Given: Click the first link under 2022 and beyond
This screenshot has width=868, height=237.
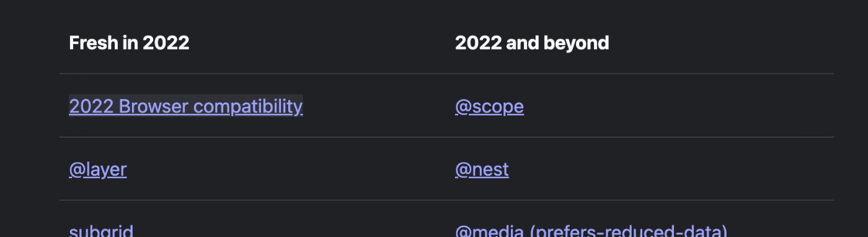Looking at the screenshot, I should [489, 106].
